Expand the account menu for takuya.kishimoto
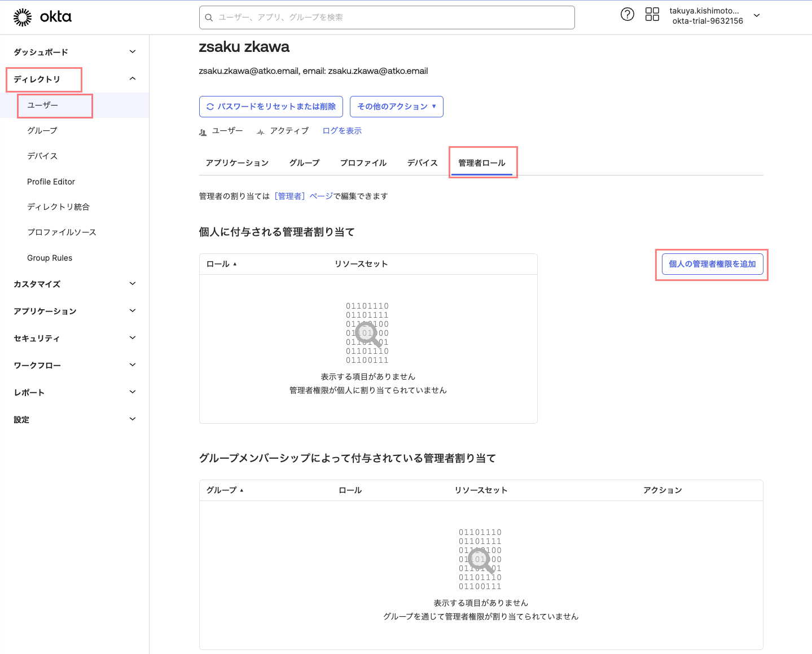 [x=756, y=16]
